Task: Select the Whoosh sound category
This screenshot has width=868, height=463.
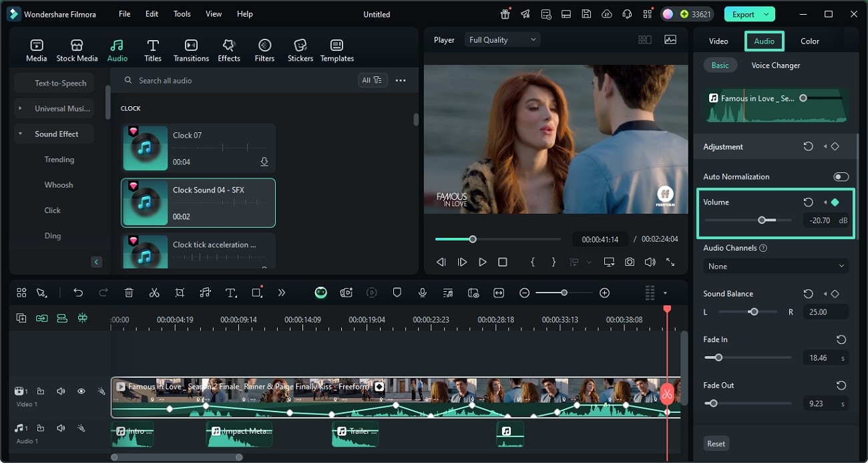Action: [x=59, y=185]
